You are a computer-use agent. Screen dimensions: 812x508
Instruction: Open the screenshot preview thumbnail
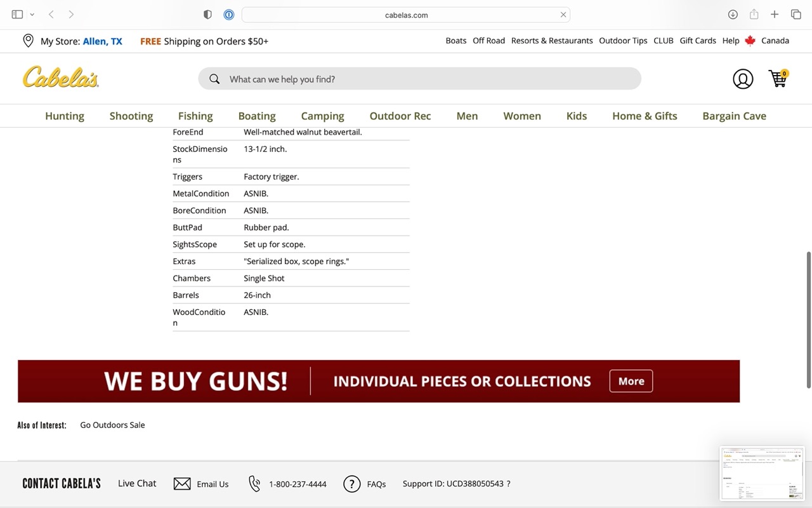tap(762, 473)
